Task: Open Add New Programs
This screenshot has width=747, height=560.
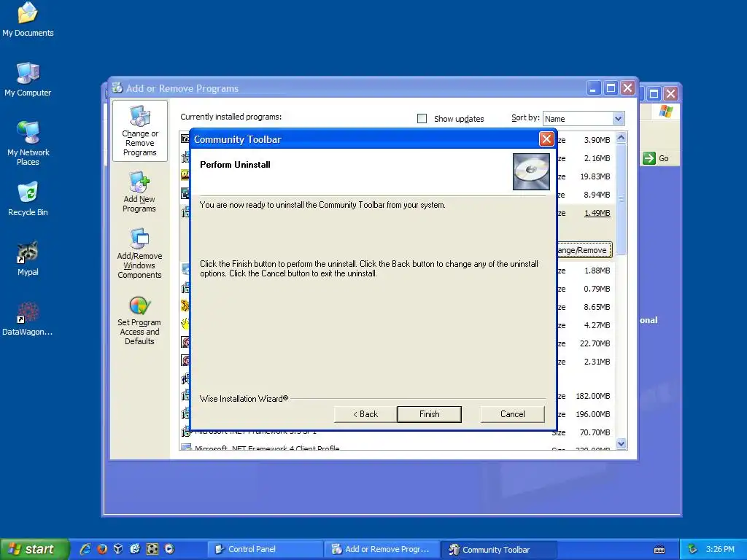Action: (139, 192)
